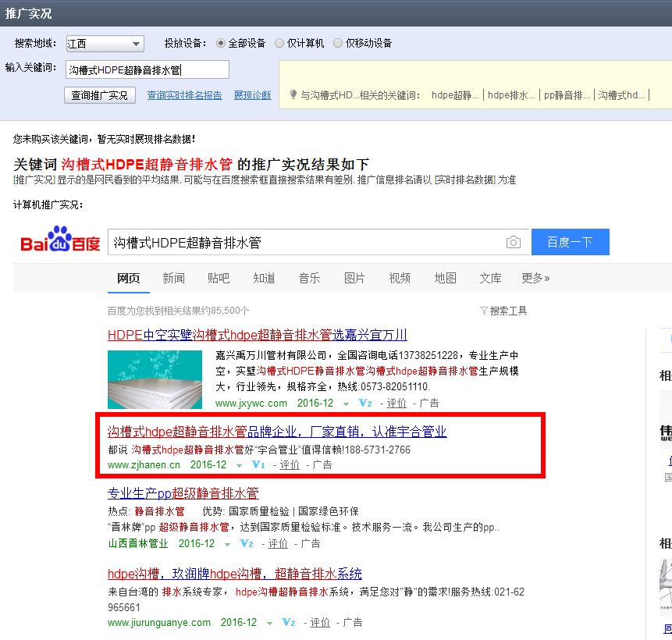Expand the arrow next to 山西晋林管业 2016-12

point(228,545)
